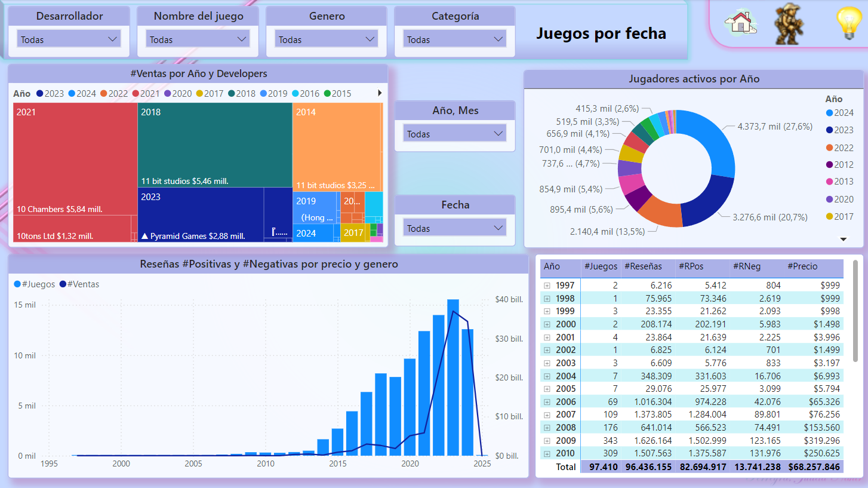Select 2023 in treemap legend
The image size is (868, 488).
[x=50, y=93]
